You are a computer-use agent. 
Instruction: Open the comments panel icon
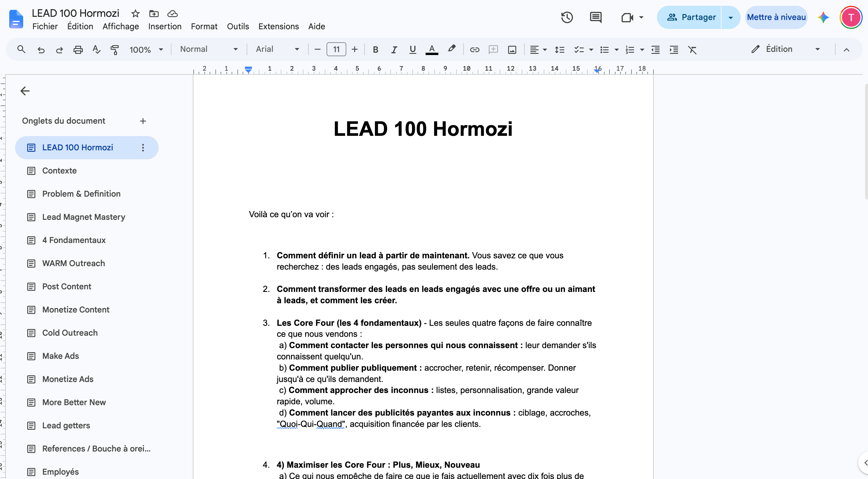point(596,17)
